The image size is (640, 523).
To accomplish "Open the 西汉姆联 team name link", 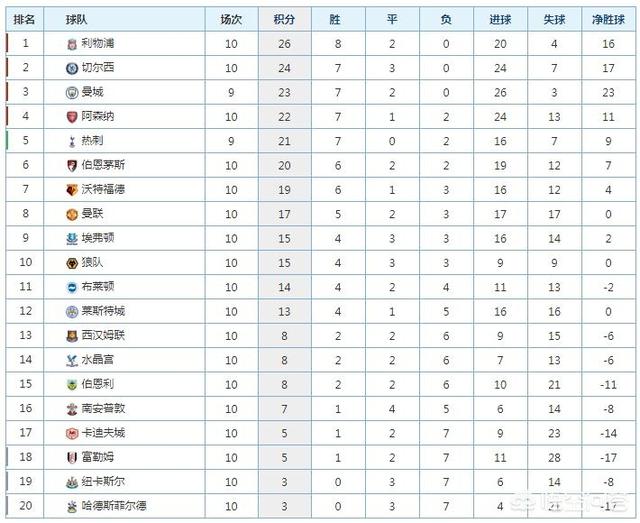I will (103, 335).
